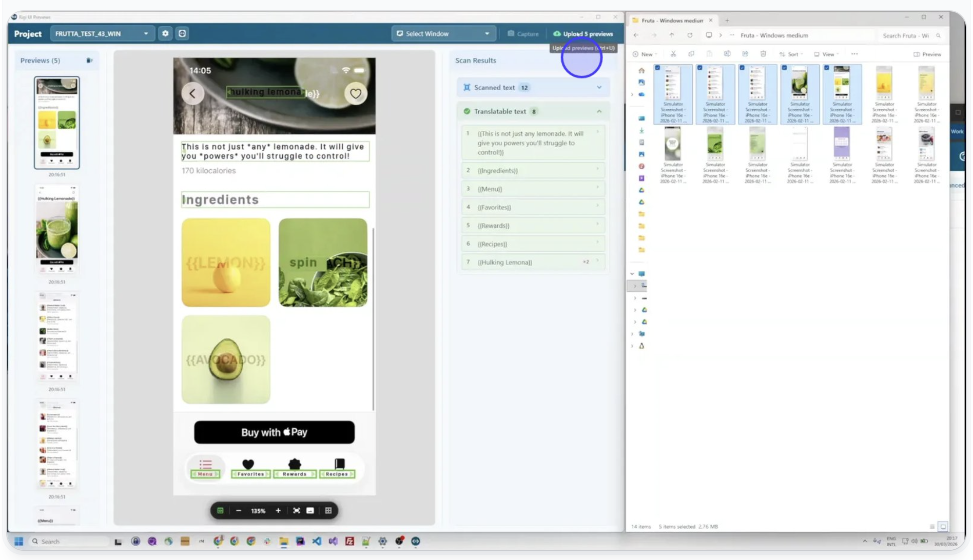The height and width of the screenshot is (560, 973).
Task: Click Upload 5 previews button
Action: (583, 34)
